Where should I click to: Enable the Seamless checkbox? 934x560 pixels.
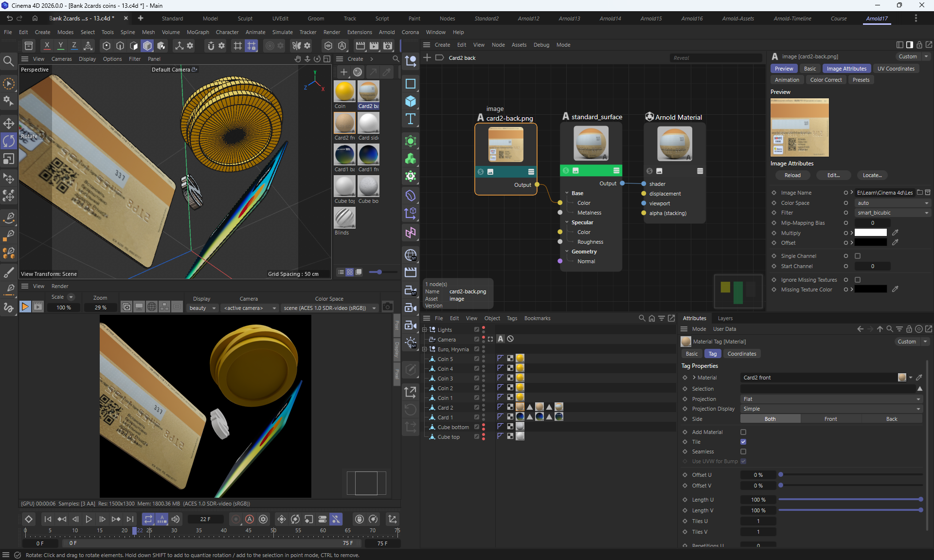click(743, 452)
